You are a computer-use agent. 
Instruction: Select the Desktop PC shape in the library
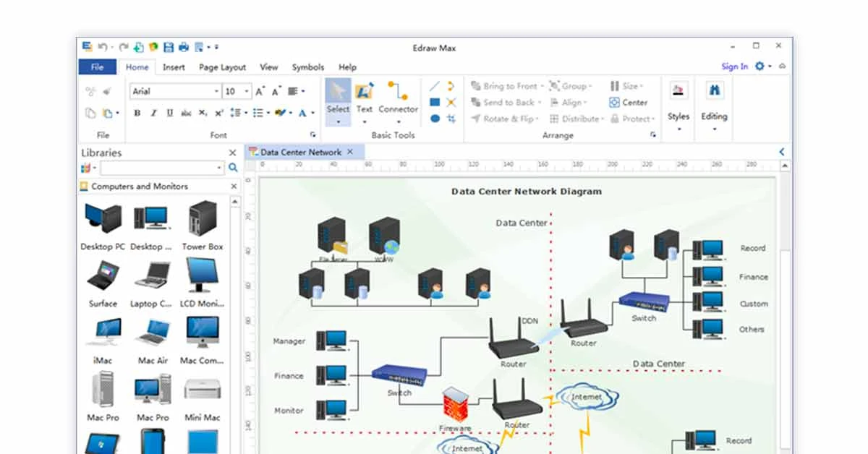point(101,224)
